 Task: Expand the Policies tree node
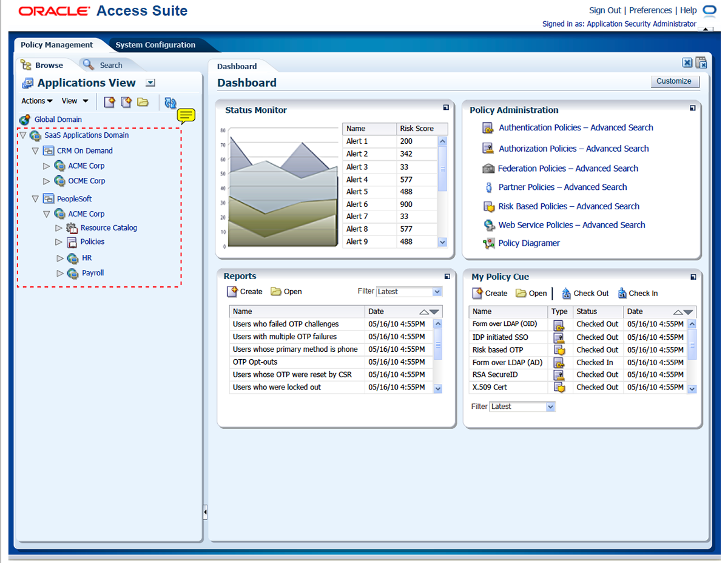click(59, 242)
